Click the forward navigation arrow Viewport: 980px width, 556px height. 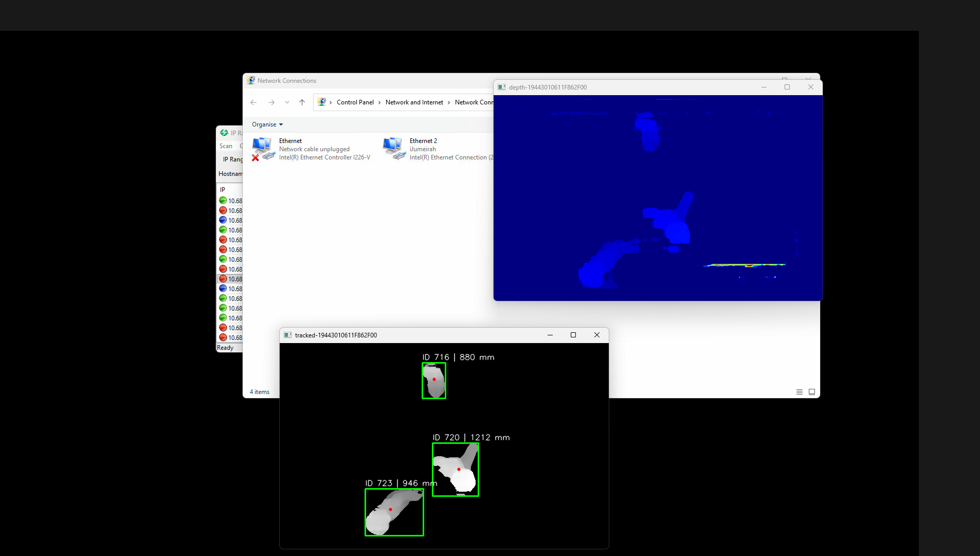tap(271, 102)
